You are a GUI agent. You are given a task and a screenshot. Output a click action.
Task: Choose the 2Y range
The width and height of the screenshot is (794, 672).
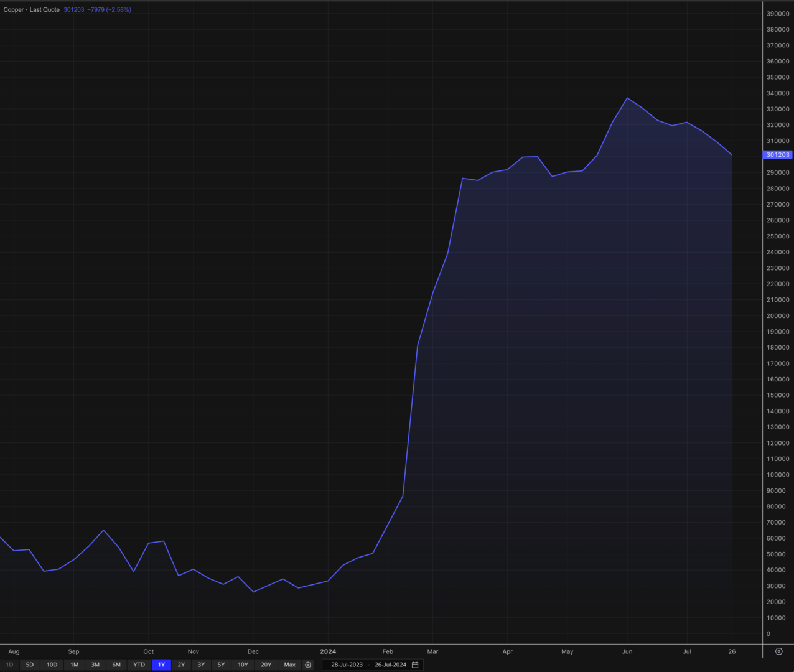181,665
